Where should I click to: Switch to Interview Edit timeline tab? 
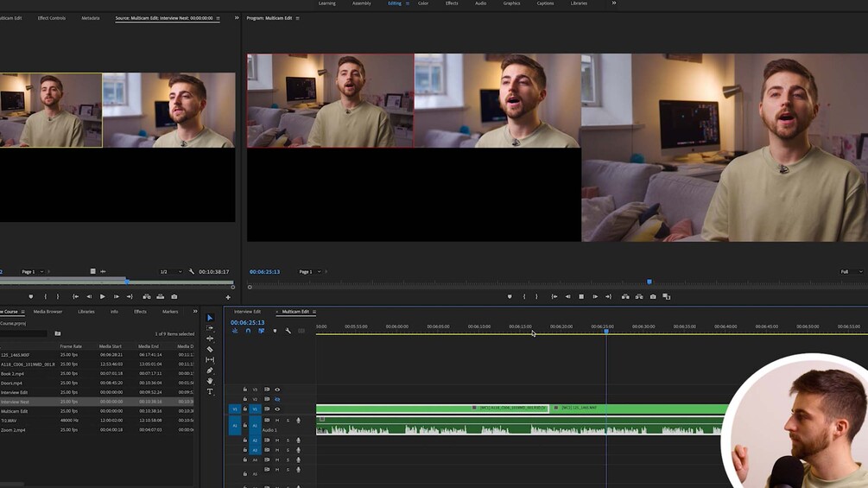point(247,312)
